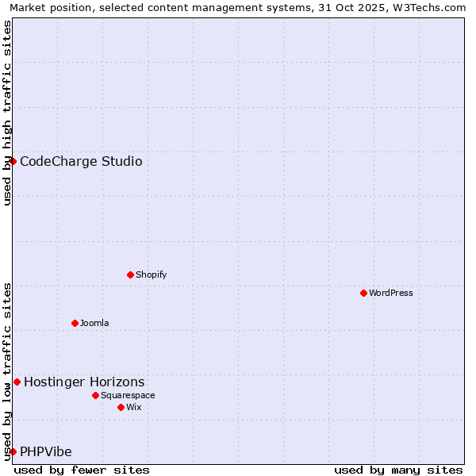Select the Shopify text label
476x476 pixels.
coord(151,274)
